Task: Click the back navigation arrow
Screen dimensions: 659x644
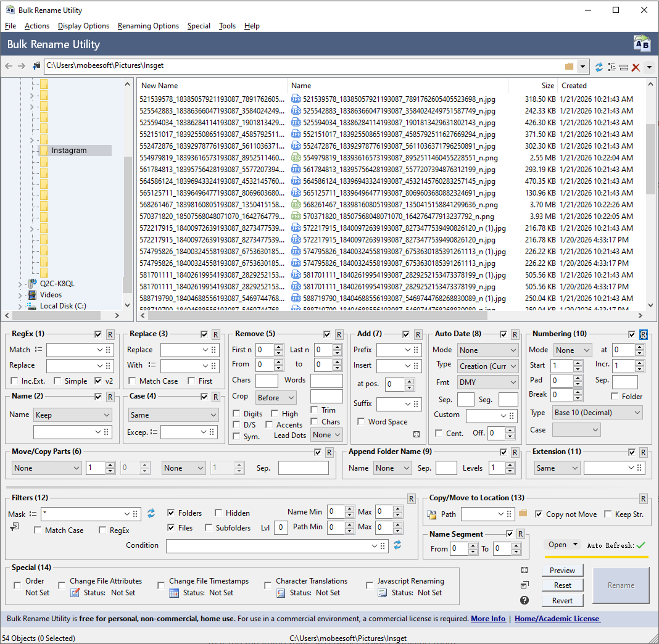Action: click(9, 66)
